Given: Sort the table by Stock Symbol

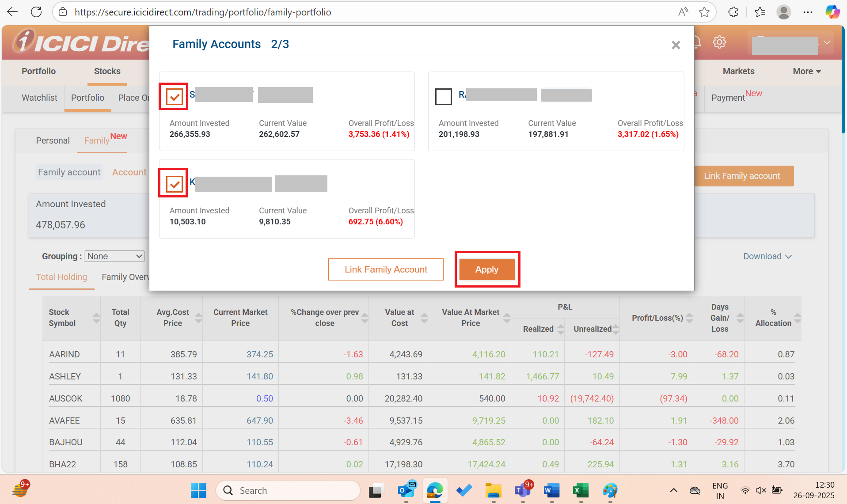Looking at the screenshot, I should click(96, 318).
